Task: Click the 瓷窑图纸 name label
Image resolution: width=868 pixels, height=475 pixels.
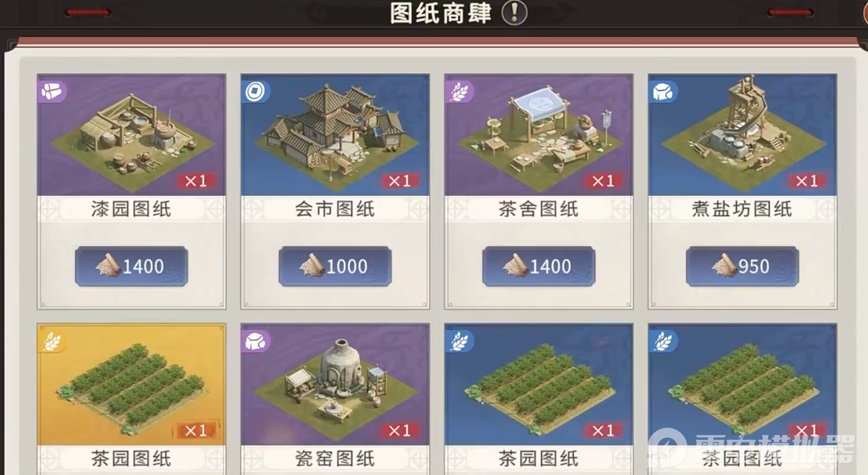Action: point(335,459)
